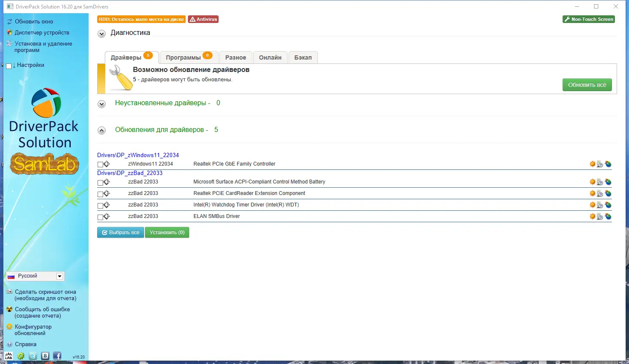This screenshot has height=364, width=629.
Task: Open the Русский language dropdown
Action: coord(35,276)
